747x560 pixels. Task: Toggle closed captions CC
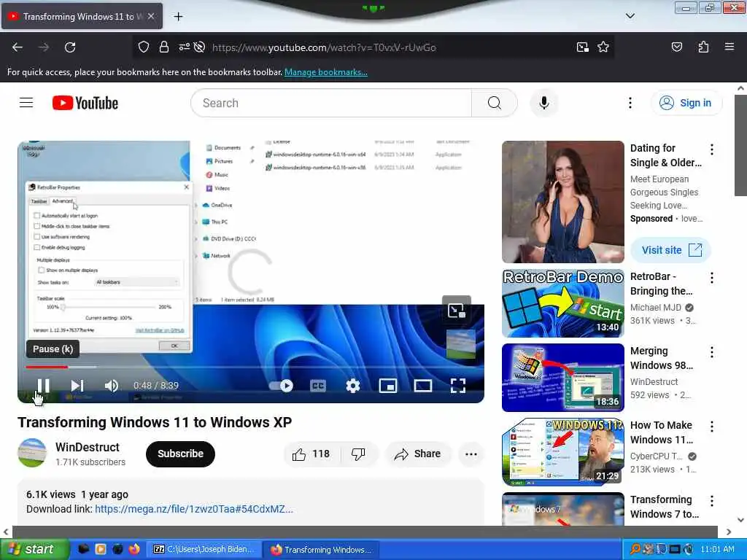pyautogui.click(x=318, y=386)
